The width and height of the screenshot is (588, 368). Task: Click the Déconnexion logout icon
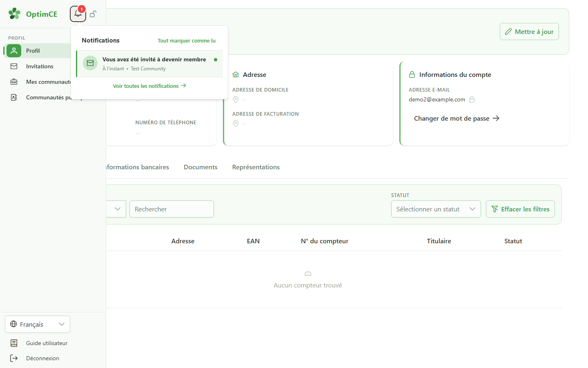point(14,358)
